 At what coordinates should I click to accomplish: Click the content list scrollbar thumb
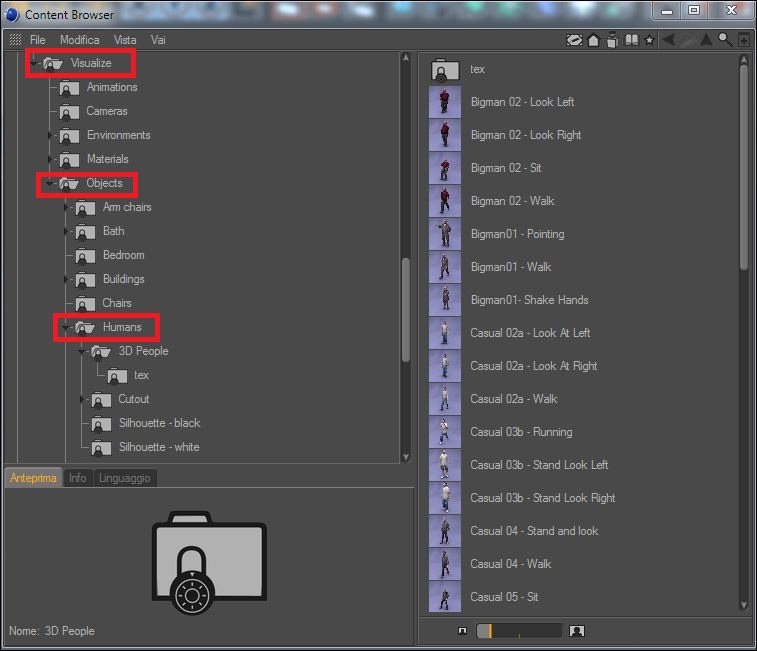coord(743,167)
